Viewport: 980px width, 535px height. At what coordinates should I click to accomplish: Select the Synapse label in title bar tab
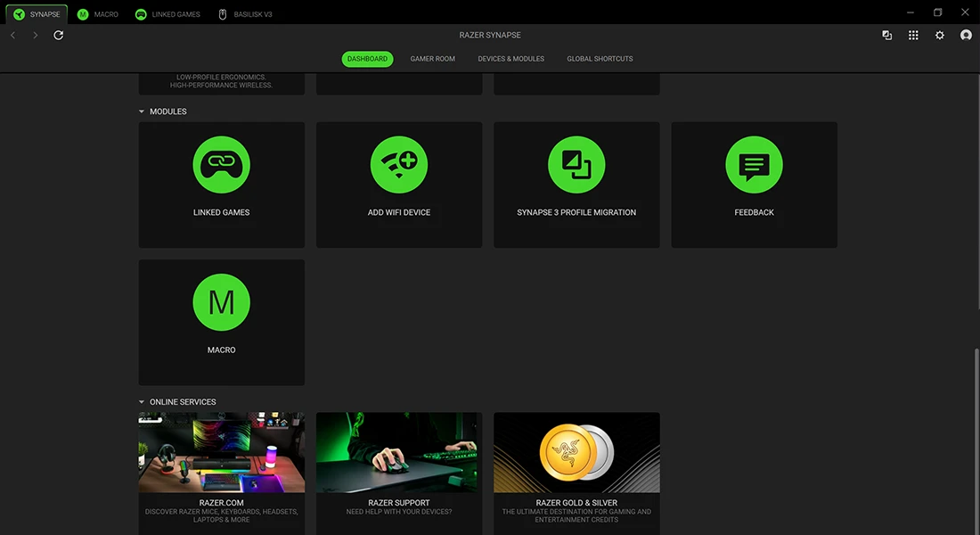[45, 14]
